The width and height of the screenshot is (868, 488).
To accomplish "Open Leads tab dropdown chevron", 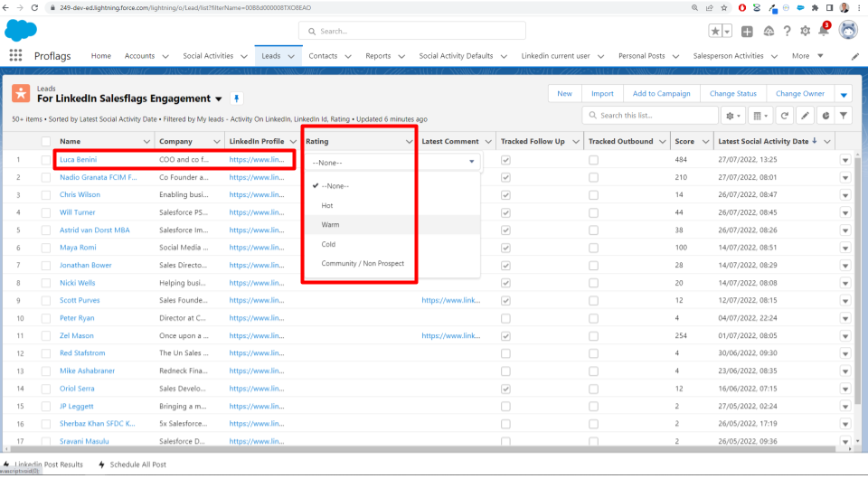I will click(292, 56).
